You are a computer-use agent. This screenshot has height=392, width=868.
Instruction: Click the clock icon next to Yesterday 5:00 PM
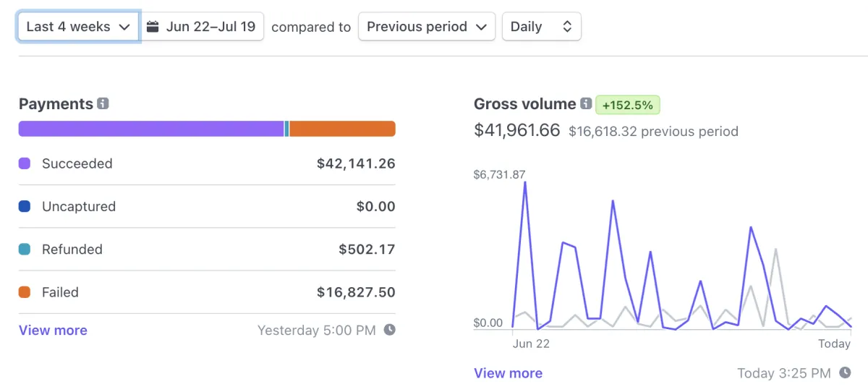coord(389,330)
